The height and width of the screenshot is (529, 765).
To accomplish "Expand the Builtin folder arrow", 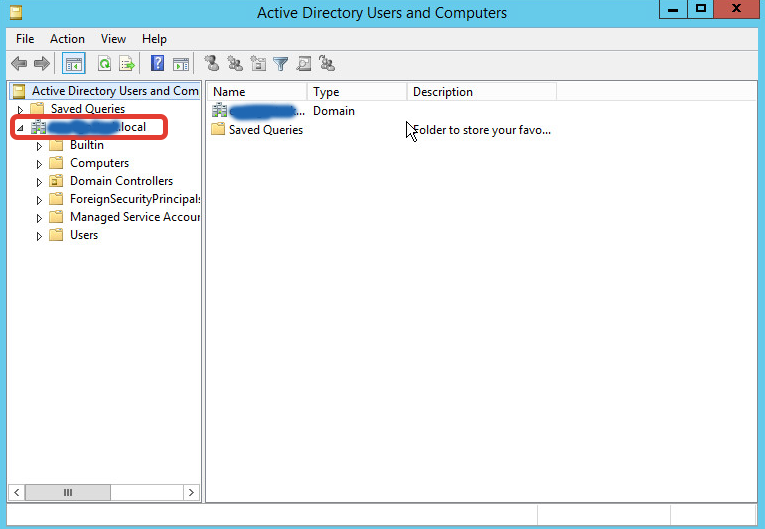I will (x=40, y=146).
